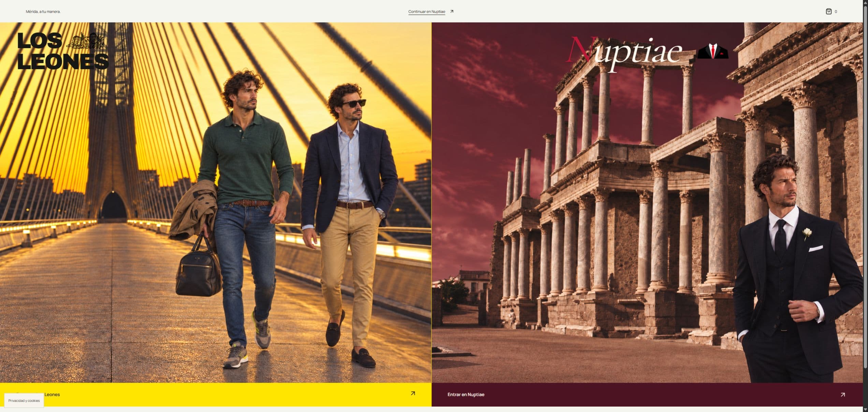Open the shopping bag cart icon
Viewport: 868px width, 412px height.
[828, 11]
